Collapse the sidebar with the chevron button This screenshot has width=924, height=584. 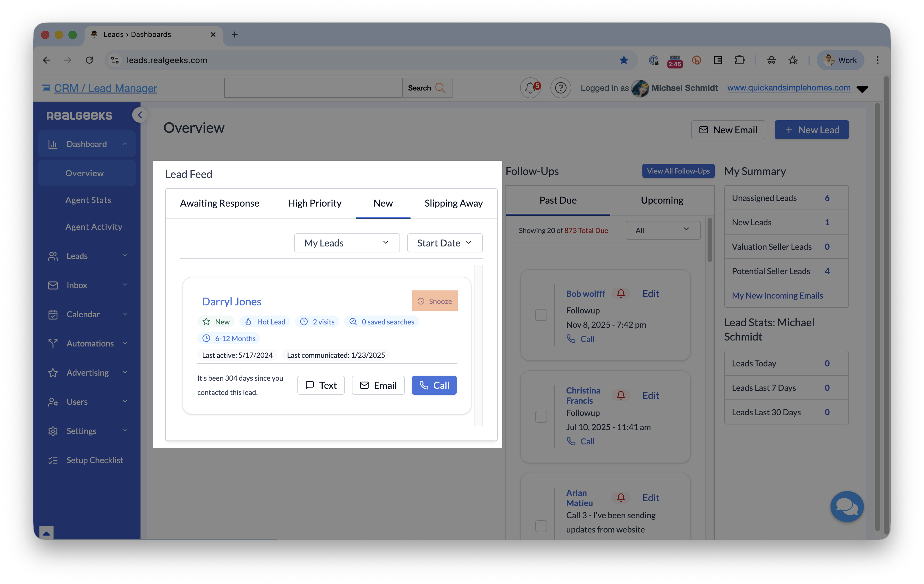coord(140,115)
